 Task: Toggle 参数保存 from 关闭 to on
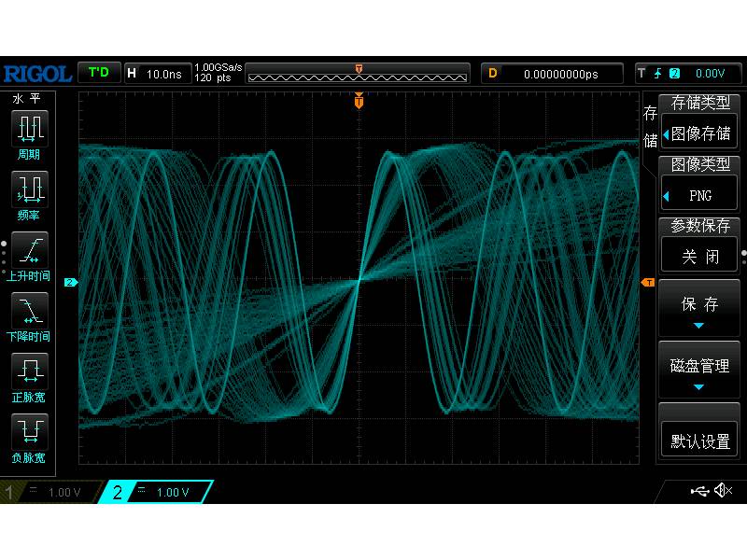coord(698,253)
